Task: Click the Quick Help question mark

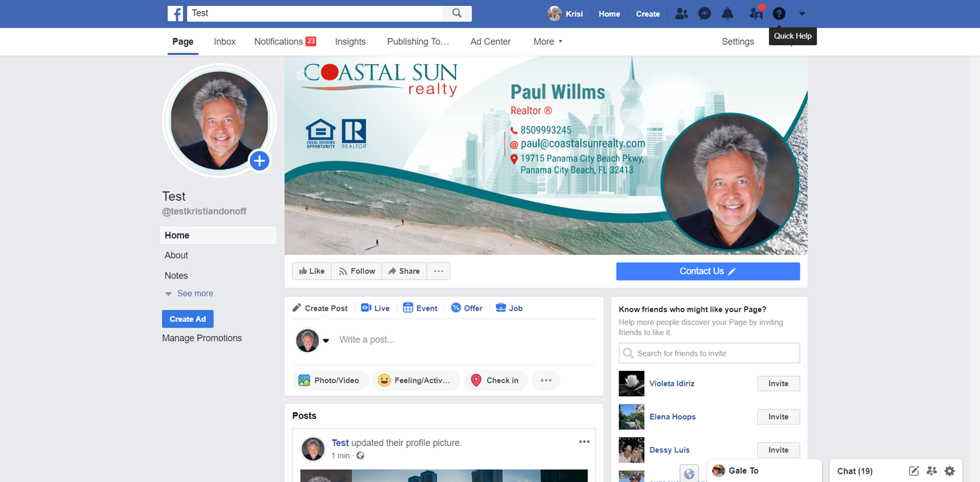Action: coord(779,13)
